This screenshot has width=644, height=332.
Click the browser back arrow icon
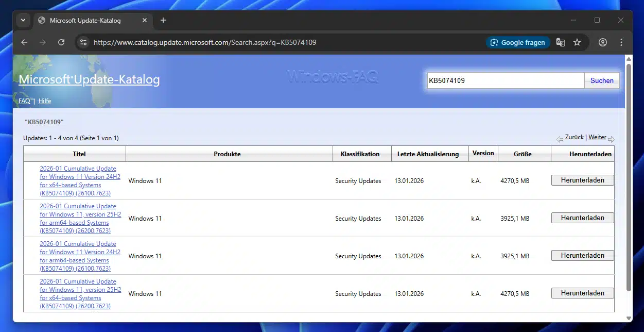point(24,42)
